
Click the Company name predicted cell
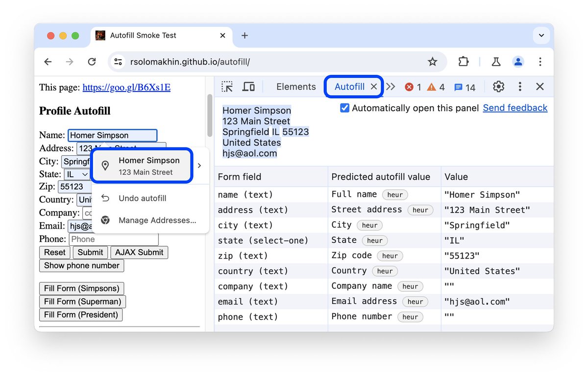pos(385,286)
